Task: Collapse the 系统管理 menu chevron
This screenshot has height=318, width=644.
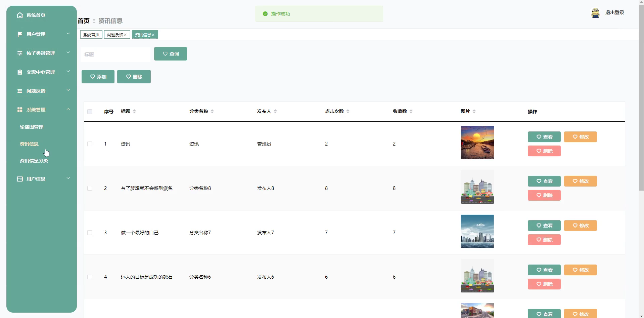Action: coord(68,109)
